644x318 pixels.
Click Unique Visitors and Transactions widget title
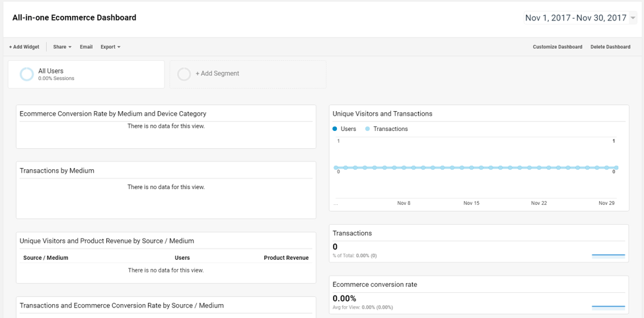(x=382, y=114)
